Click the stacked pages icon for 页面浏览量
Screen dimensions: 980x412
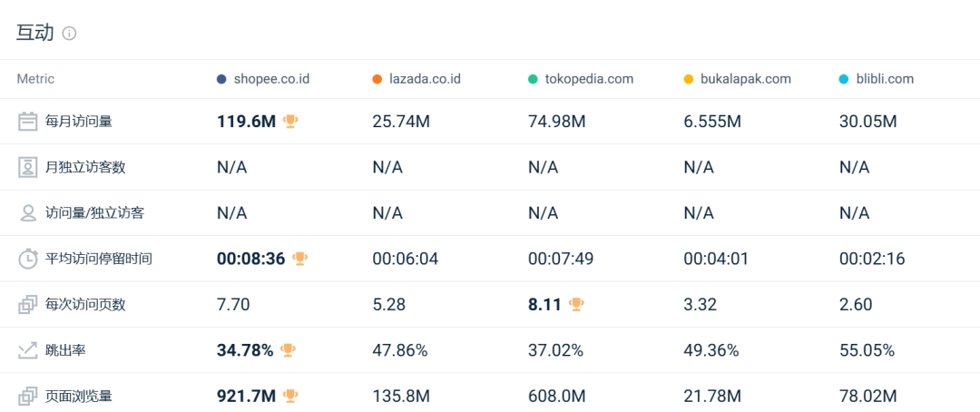pyautogui.click(x=27, y=396)
